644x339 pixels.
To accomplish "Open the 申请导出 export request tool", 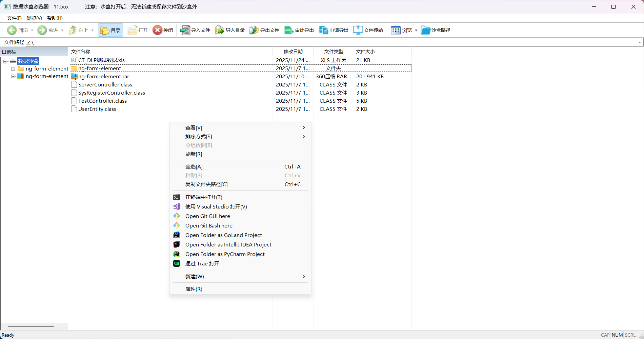I will (x=334, y=30).
